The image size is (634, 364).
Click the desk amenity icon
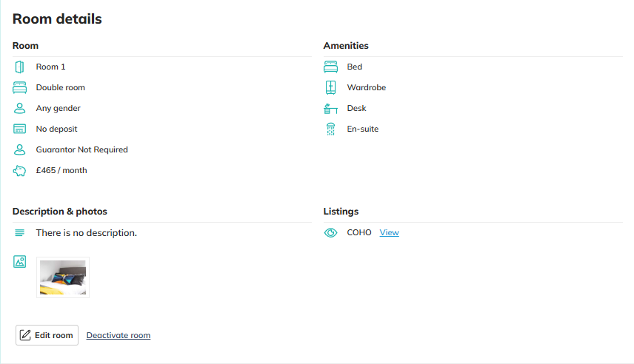pos(330,108)
